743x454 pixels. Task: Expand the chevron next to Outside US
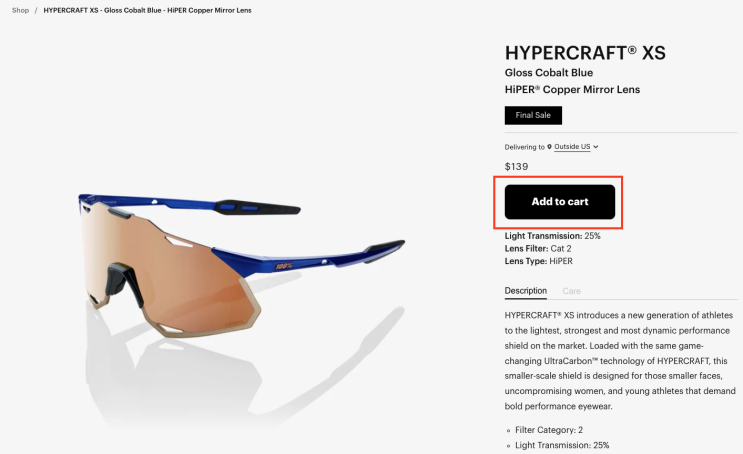point(596,147)
